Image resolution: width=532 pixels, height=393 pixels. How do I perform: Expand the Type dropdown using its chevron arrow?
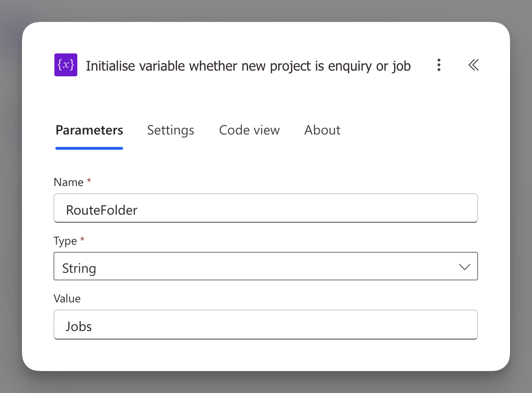click(464, 267)
